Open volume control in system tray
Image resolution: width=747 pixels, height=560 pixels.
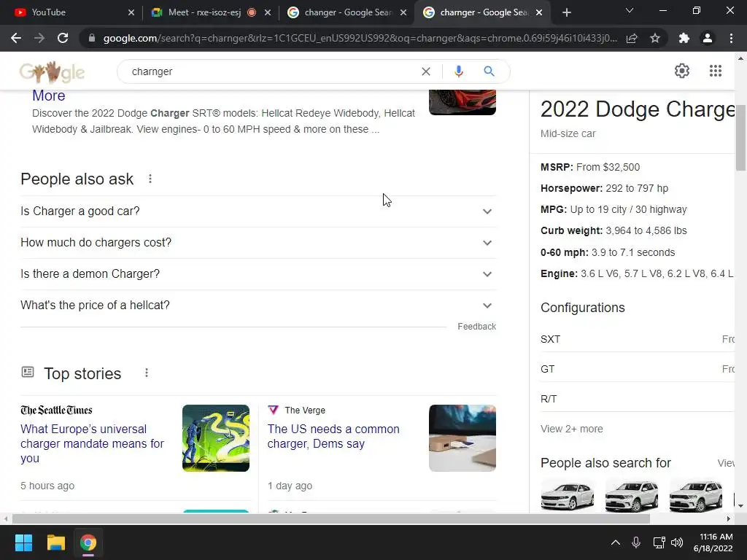[x=676, y=542]
